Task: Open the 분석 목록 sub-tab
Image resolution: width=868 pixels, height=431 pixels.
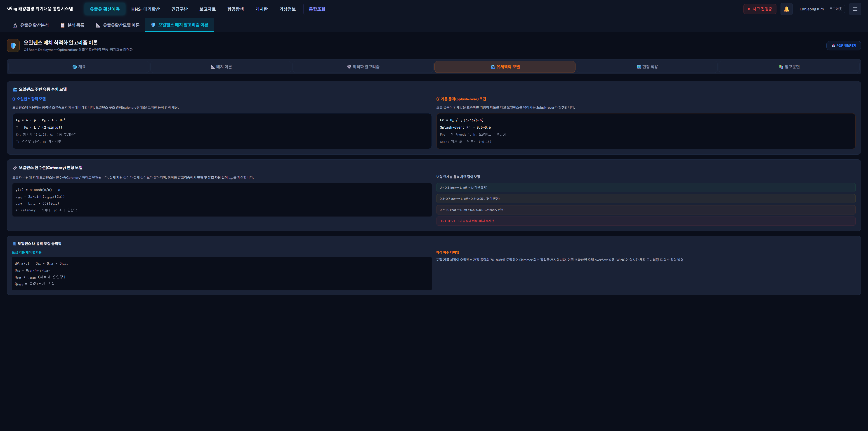Action: pyautogui.click(x=72, y=25)
